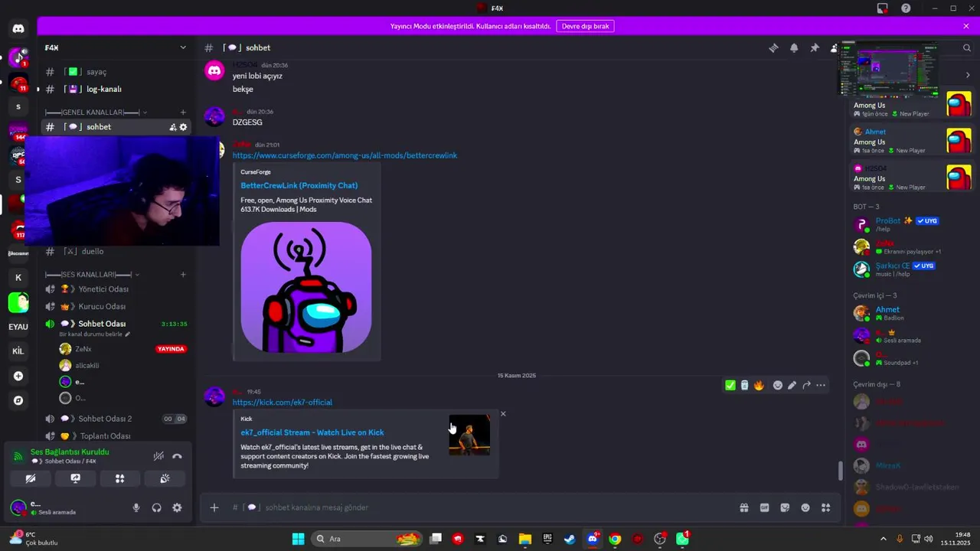Show pinned messages pin icon
Image resolution: width=980 pixels, height=551 pixels.
tap(815, 47)
